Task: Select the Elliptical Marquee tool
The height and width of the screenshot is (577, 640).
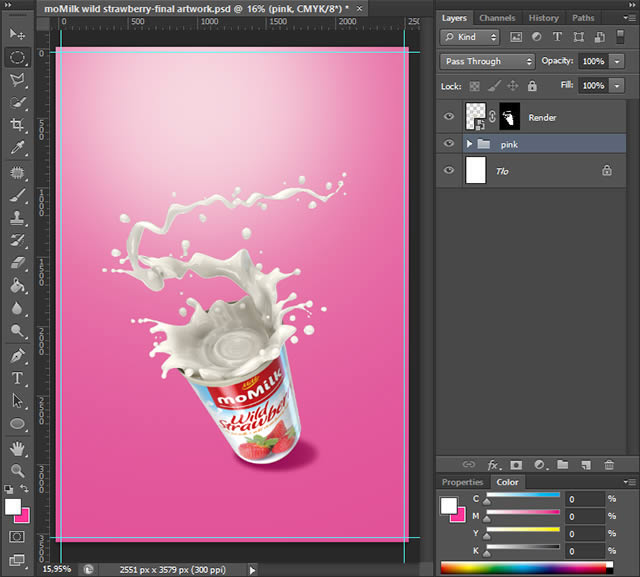Action: coord(17,57)
